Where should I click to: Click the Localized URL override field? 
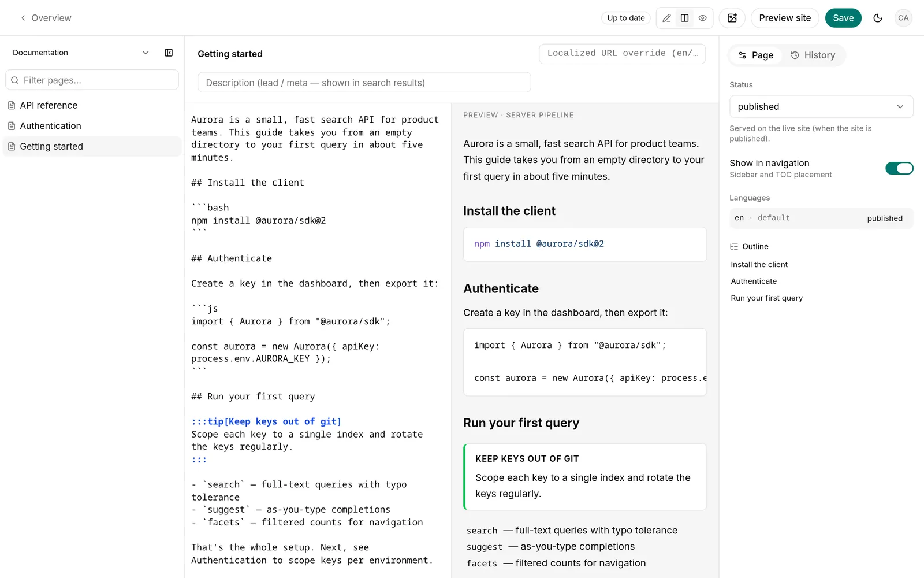point(622,53)
